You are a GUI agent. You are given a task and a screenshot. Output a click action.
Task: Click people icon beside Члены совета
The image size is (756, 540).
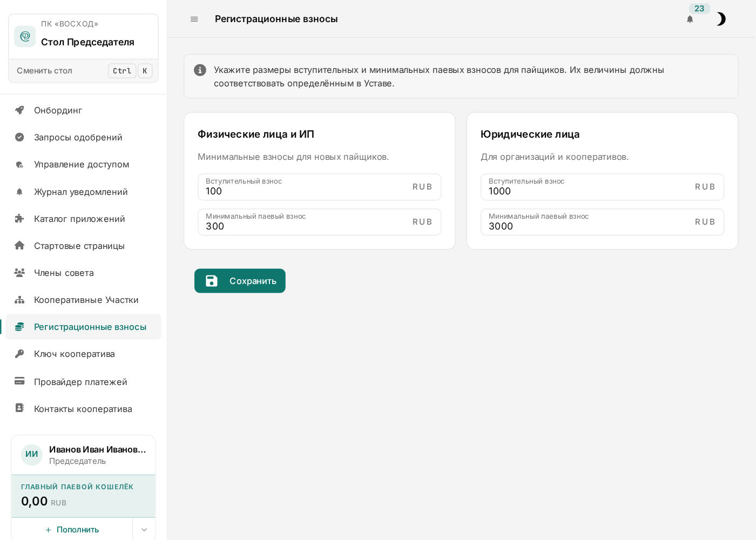pyautogui.click(x=19, y=273)
